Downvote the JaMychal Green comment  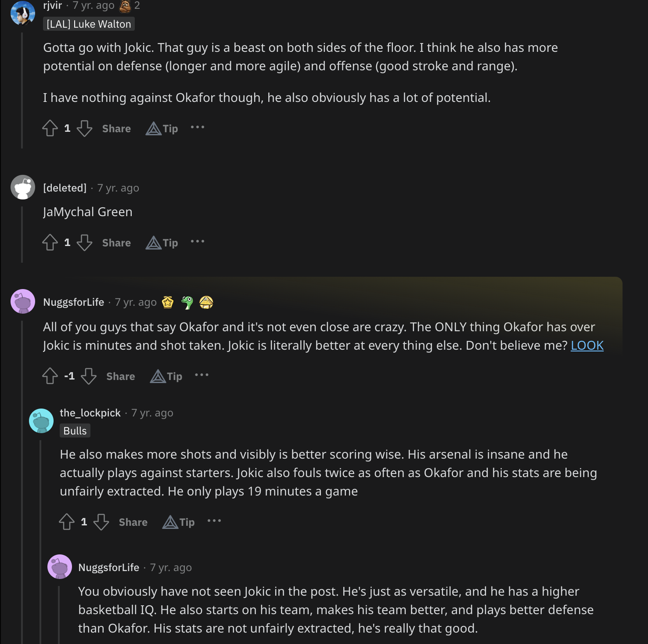pyautogui.click(x=84, y=242)
